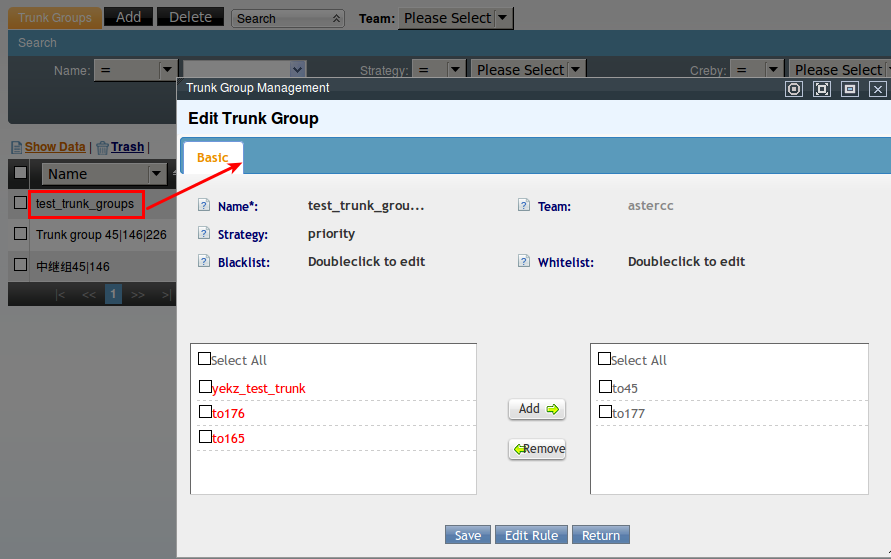This screenshot has width=891, height=559.
Task: Open the Trash via its bin icon
Action: tap(102, 148)
